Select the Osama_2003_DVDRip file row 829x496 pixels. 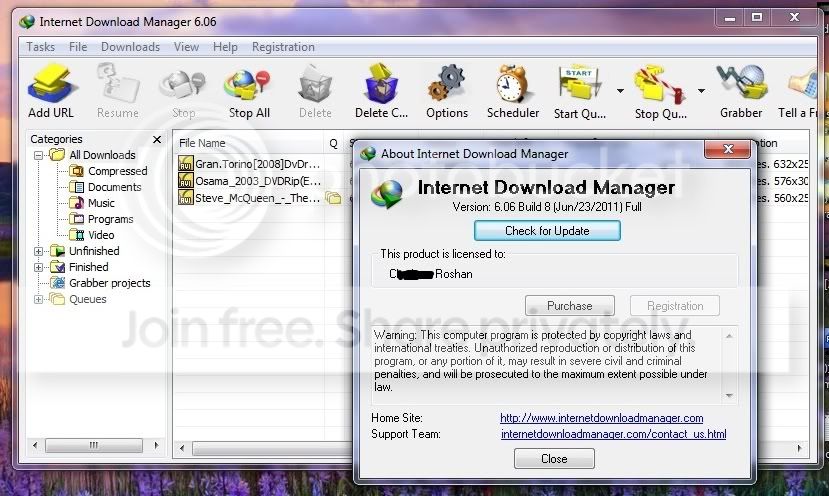click(258, 180)
